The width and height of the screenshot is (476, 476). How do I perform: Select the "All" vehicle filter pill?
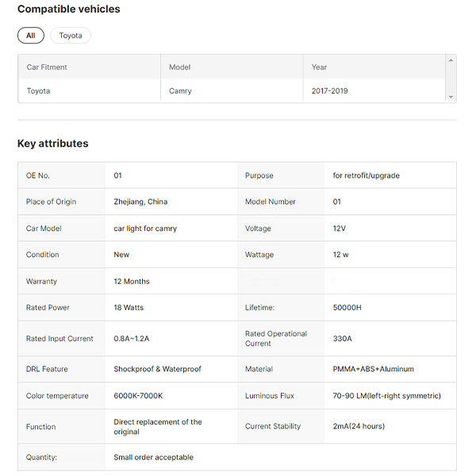pos(30,36)
